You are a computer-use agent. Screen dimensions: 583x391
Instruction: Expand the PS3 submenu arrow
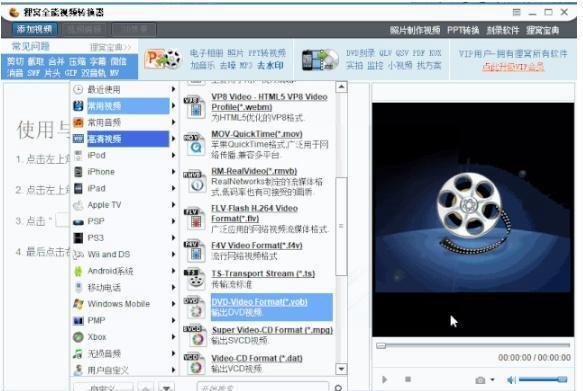tap(173, 238)
